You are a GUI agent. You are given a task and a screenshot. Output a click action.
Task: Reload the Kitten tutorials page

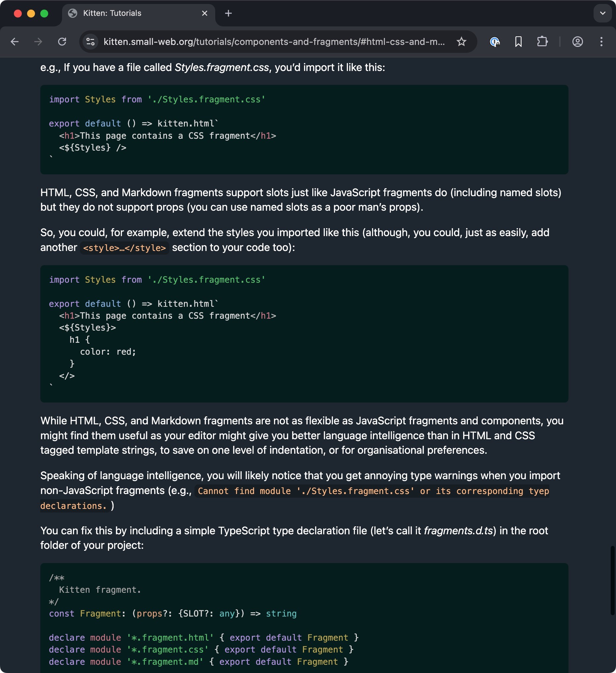[62, 42]
